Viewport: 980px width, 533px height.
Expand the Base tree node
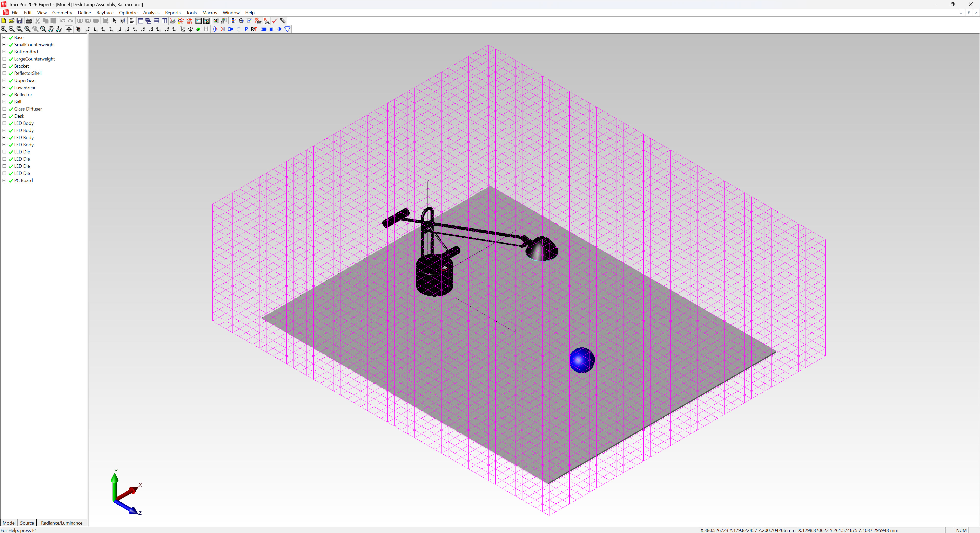4,37
